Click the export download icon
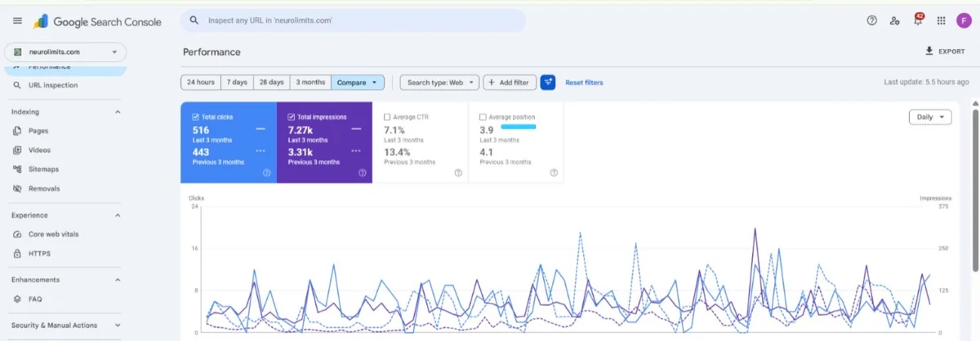Screen dimensions: 980x341 (x=929, y=51)
